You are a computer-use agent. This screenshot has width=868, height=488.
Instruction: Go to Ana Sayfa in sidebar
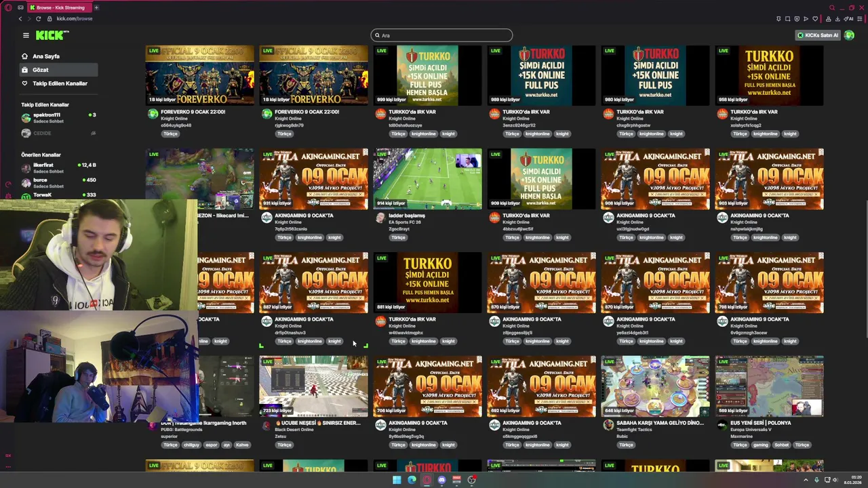(46, 56)
